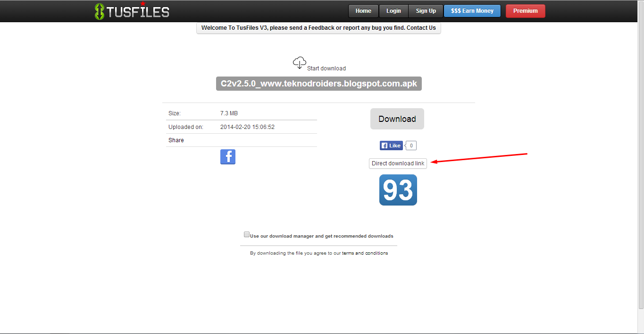Open the Premium tab
This screenshot has width=644, height=334.
tap(525, 10)
